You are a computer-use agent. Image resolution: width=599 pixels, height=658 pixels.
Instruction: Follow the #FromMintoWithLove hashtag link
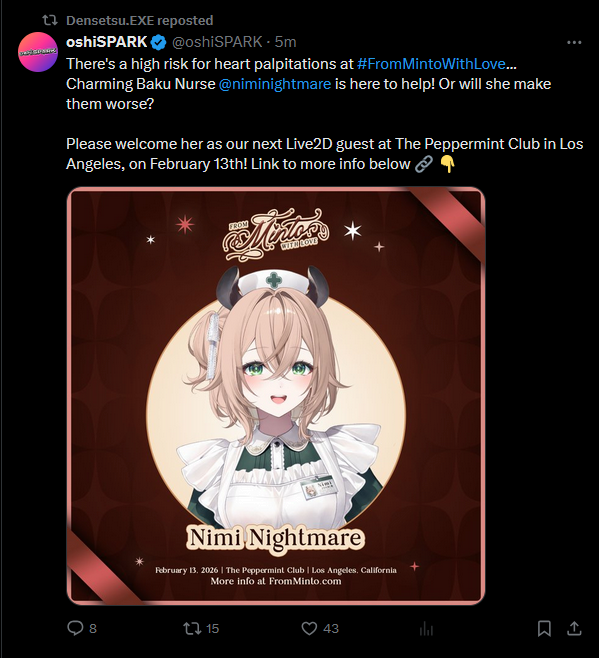click(x=431, y=64)
